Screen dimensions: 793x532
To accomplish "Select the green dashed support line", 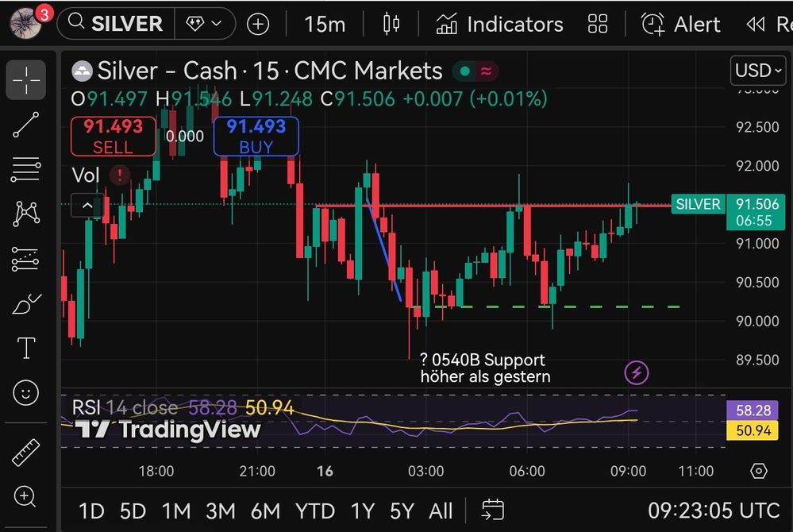I will pyautogui.click(x=546, y=306).
